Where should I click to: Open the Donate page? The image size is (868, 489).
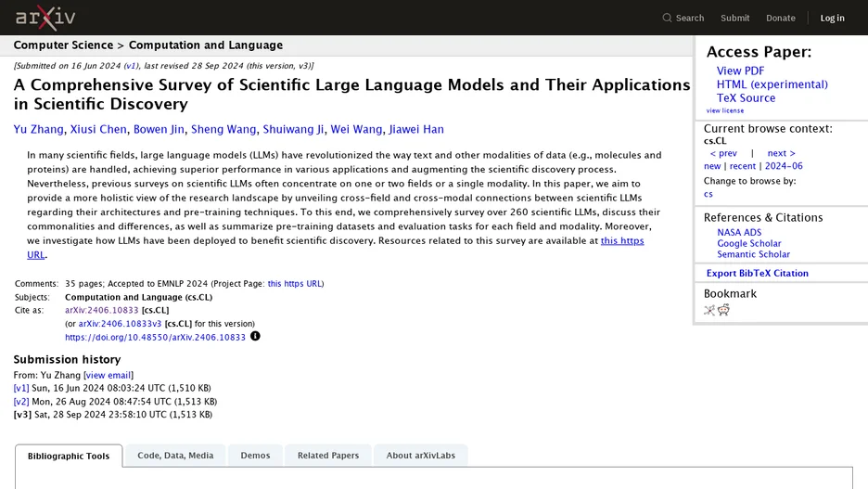click(x=781, y=18)
